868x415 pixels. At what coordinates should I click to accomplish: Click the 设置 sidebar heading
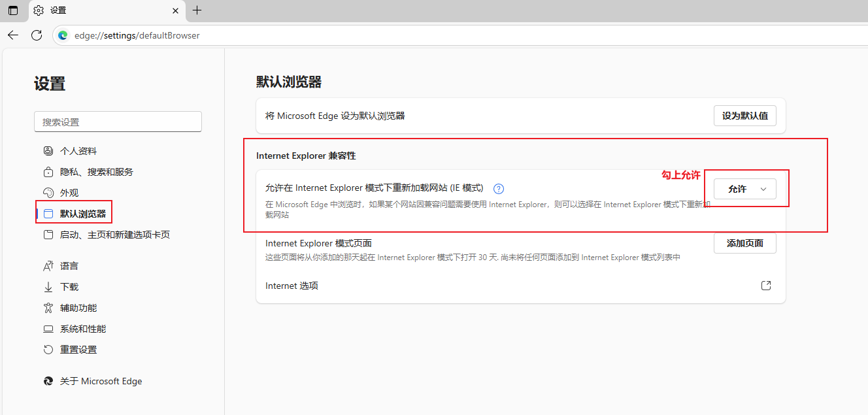[x=50, y=84]
